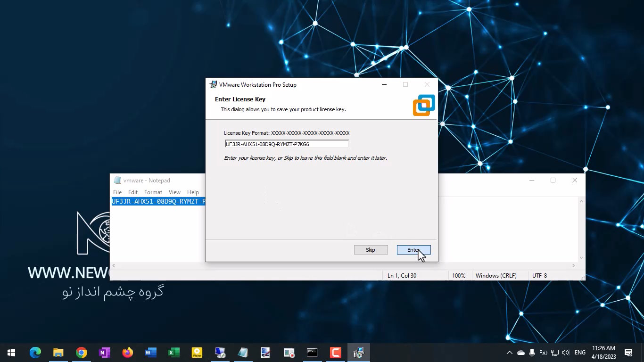This screenshot has width=644, height=362.
Task: Open the remote desktop monitor icon on taskbar
Action: 220,353
